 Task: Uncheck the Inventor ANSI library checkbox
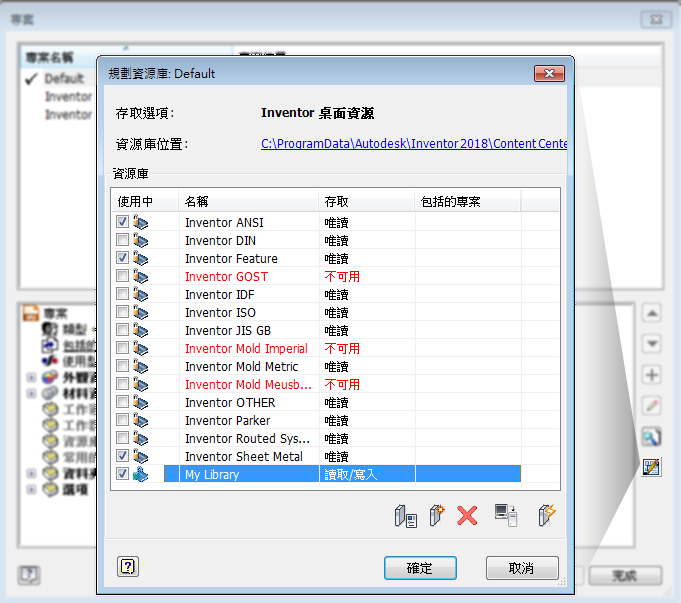click(122, 222)
